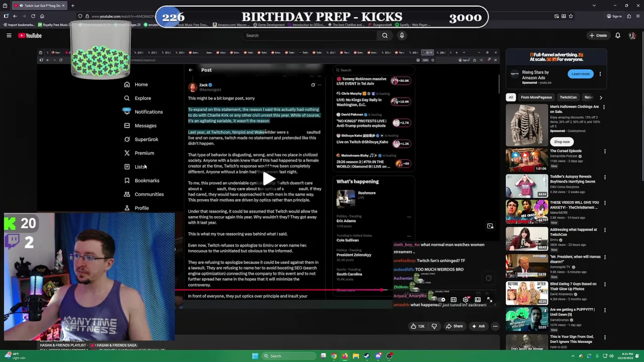This screenshot has height=362, width=644.
Task: Open the YouTube account avatar menu
Action: click(x=632, y=36)
